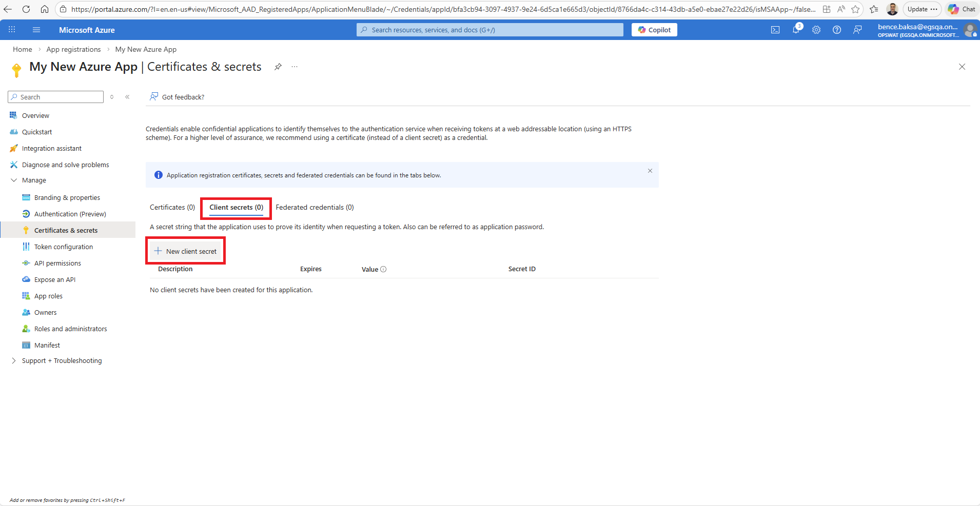The height and width of the screenshot is (506, 980).
Task: Click the Value column info icon
Action: click(x=383, y=269)
